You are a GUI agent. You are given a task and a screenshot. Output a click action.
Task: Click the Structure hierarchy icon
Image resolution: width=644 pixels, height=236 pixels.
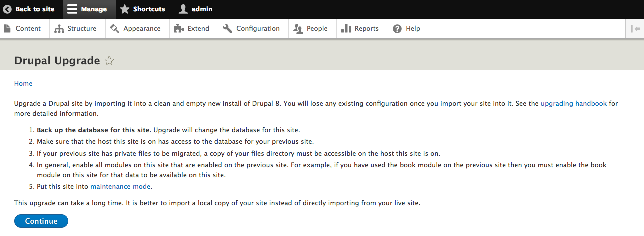(x=59, y=29)
